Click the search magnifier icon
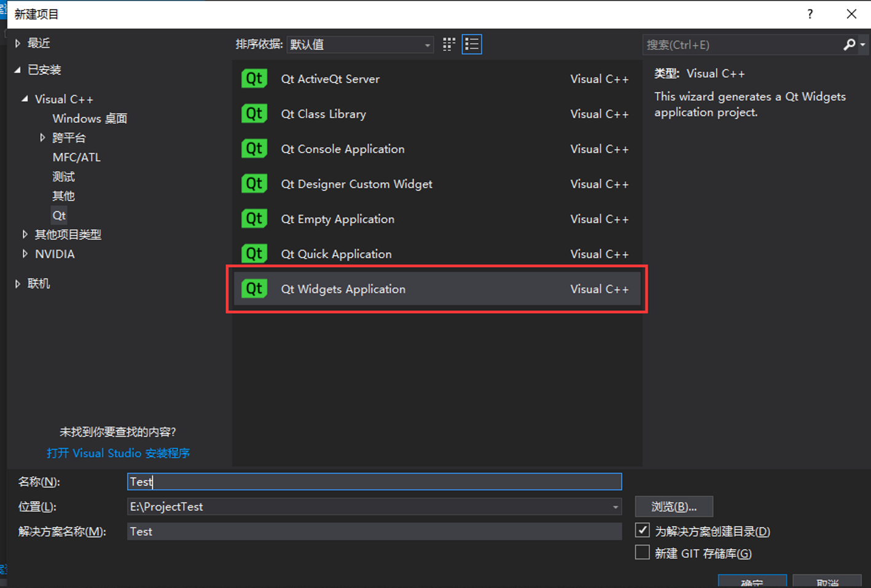871x588 pixels. point(850,44)
